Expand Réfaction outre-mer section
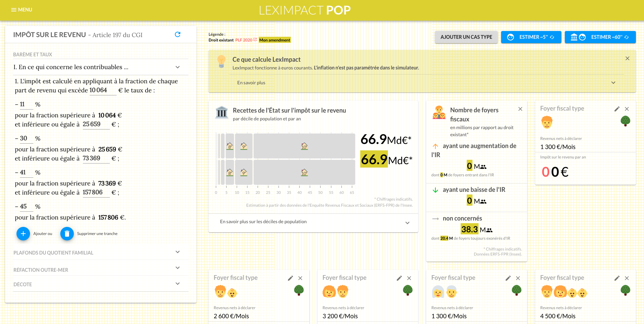The width and height of the screenshot is (644, 324). [x=100, y=269]
